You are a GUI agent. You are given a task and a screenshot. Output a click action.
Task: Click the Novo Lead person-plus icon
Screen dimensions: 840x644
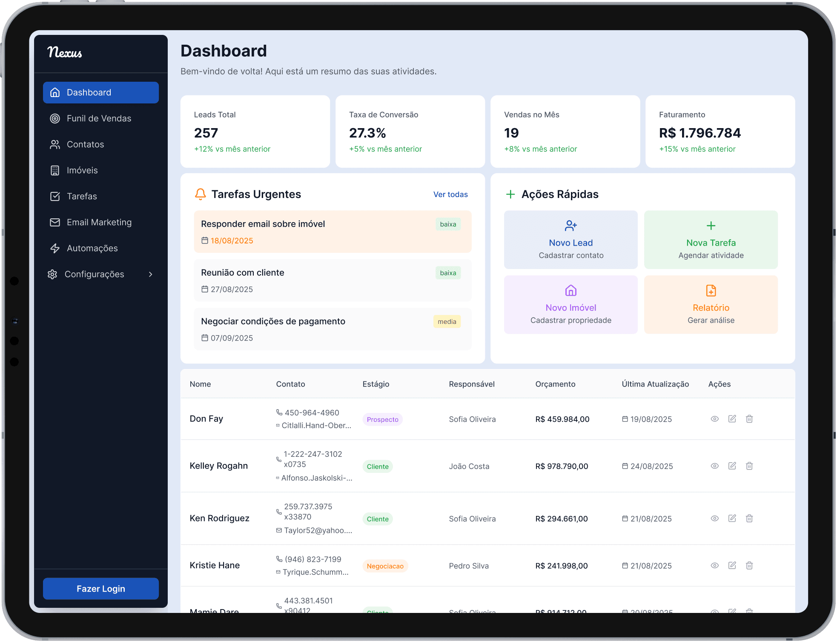(x=571, y=226)
